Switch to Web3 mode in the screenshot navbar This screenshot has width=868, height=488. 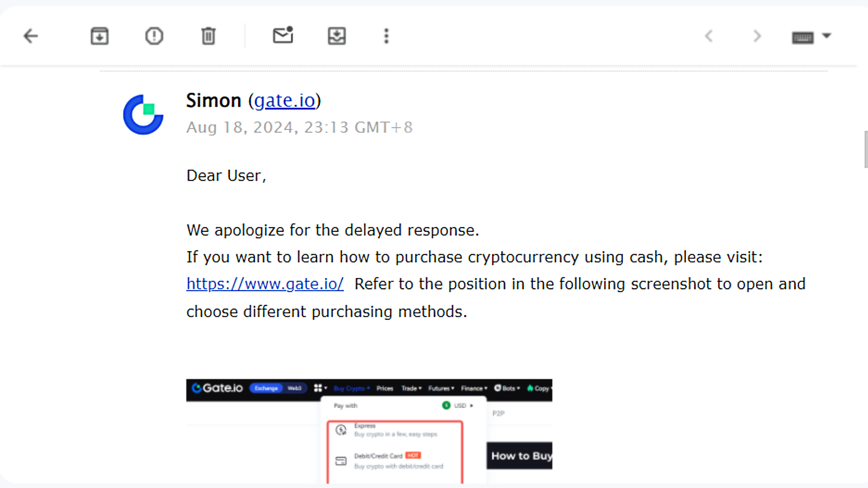(294, 388)
